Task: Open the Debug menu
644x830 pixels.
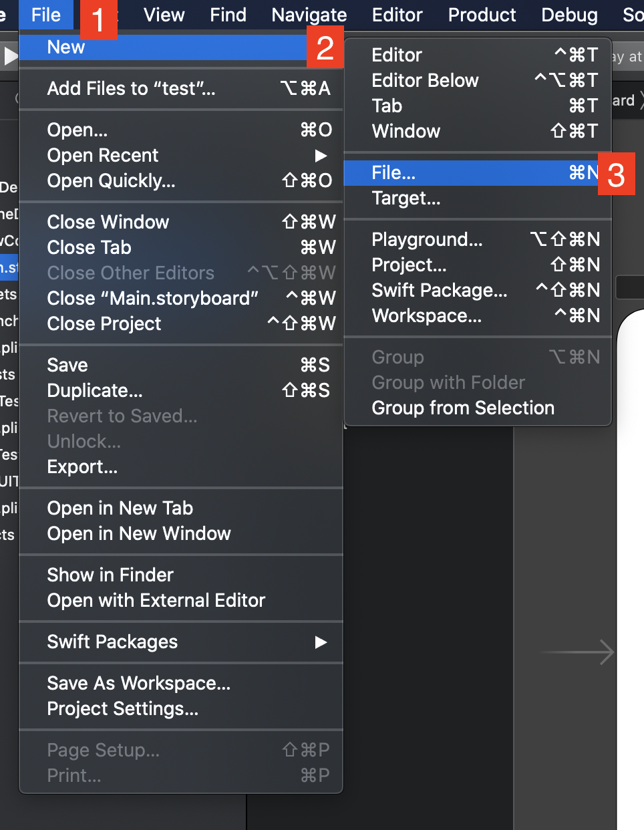Action: (x=569, y=15)
